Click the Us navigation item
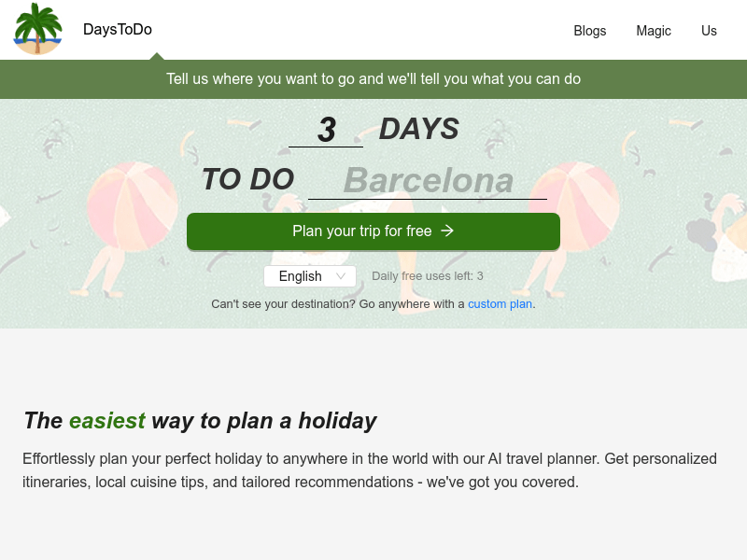 click(x=709, y=31)
